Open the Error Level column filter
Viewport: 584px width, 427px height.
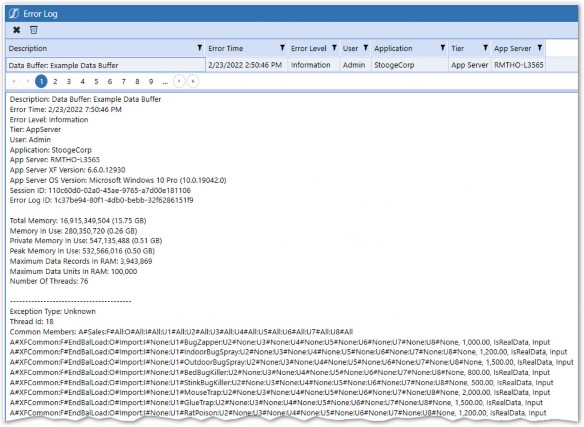tap(334, 48)
